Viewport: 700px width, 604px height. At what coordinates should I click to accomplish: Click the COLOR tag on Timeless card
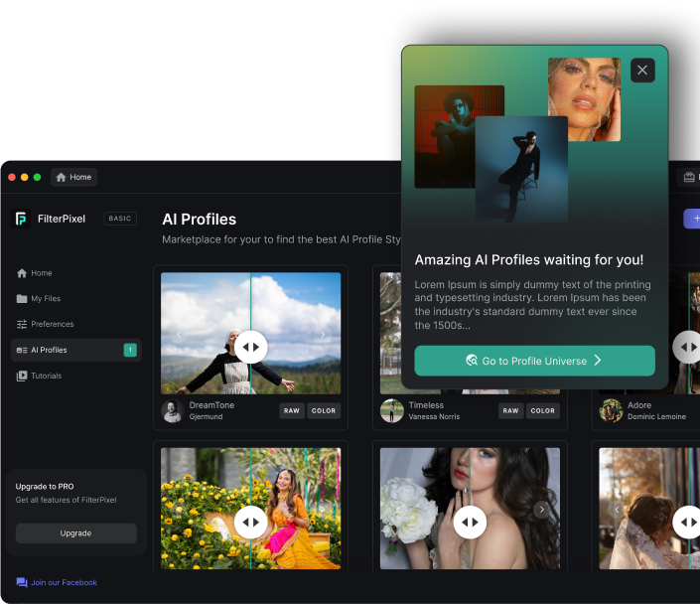(x=543, y=410)
